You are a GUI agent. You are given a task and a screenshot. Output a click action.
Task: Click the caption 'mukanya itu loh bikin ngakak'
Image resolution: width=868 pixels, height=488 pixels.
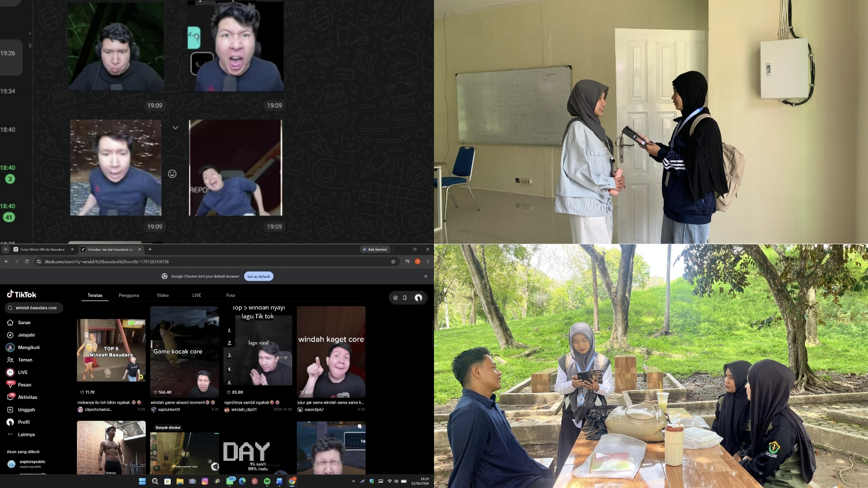point(104,402)
